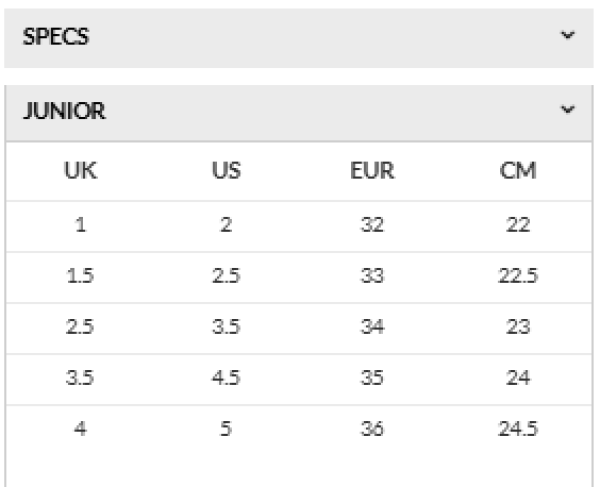
Task: Click UK size 1 cell
Action: pyautogui.click(x=80, y=225)
